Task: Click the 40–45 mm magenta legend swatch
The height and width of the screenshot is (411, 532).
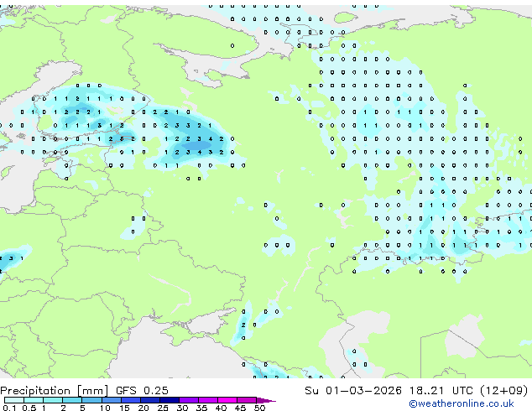Action: (227, 400)
